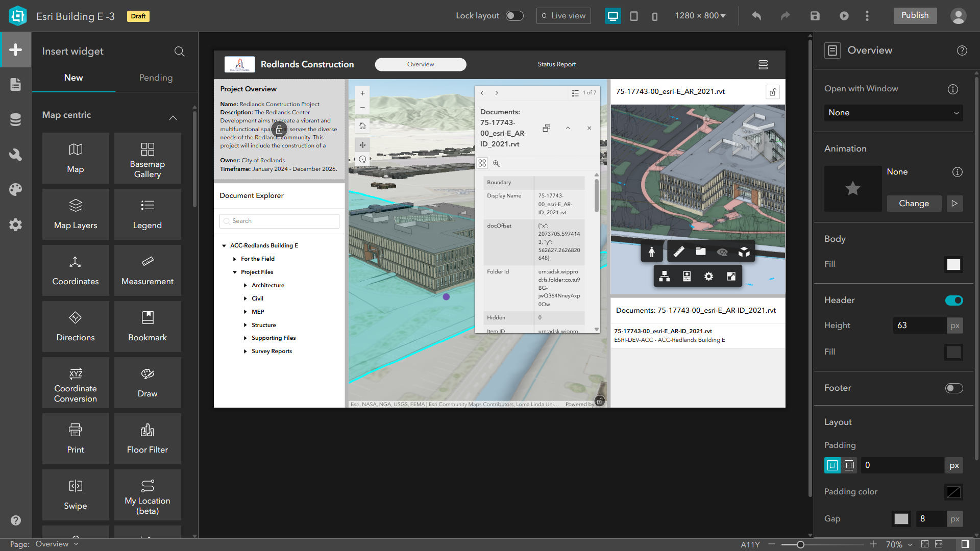
Task: Click the Publish button
Action: 915,16
